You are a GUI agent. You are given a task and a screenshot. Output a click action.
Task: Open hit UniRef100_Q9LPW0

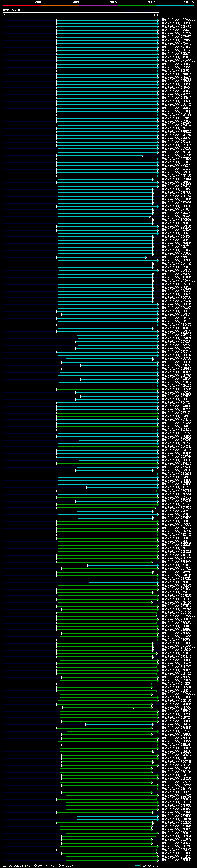177,23
